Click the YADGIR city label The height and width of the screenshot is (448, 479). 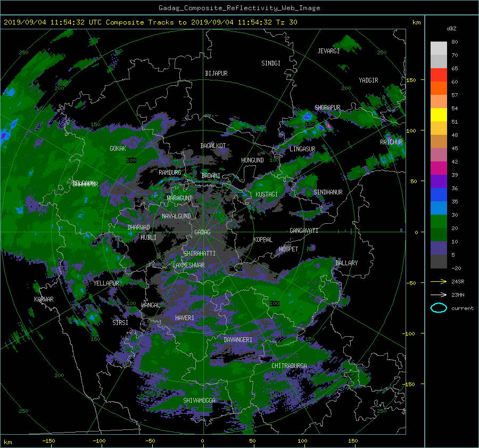[x=368, y=80]
